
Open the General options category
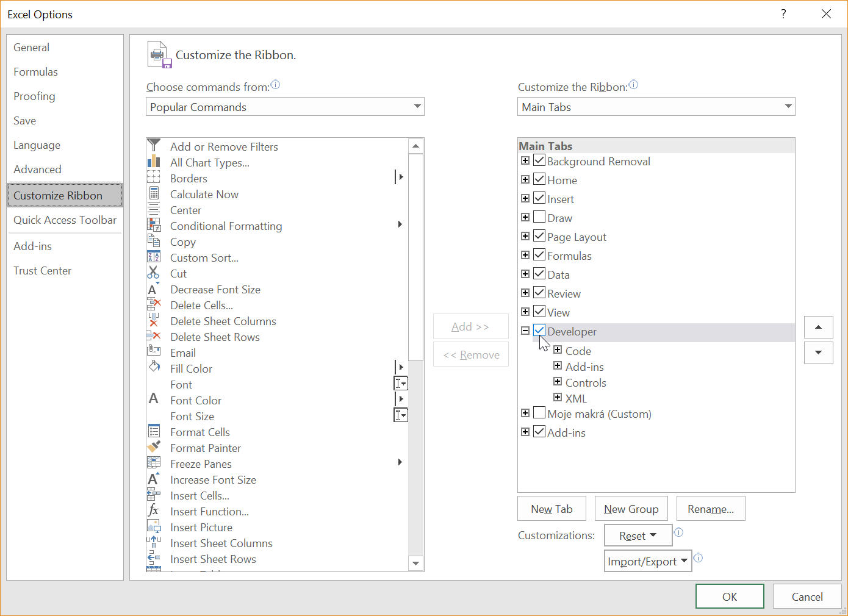coord(65,48)
